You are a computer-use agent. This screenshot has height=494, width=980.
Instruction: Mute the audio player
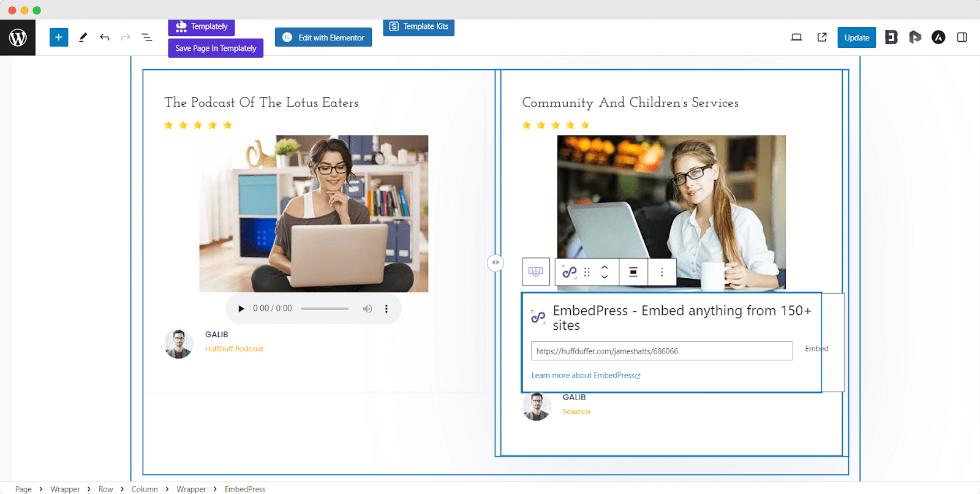tap(367, 309)
